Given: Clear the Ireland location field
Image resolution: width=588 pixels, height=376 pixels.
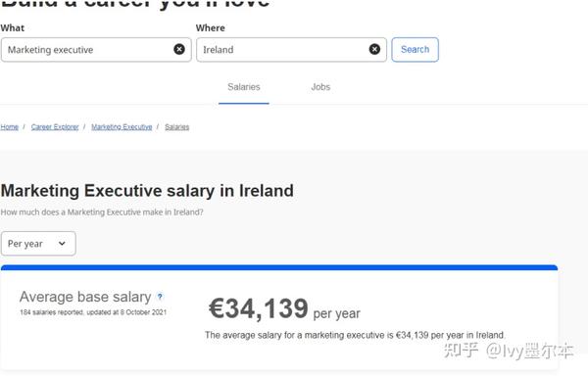Looking at the screenshot, I should [x=374, y=49].
